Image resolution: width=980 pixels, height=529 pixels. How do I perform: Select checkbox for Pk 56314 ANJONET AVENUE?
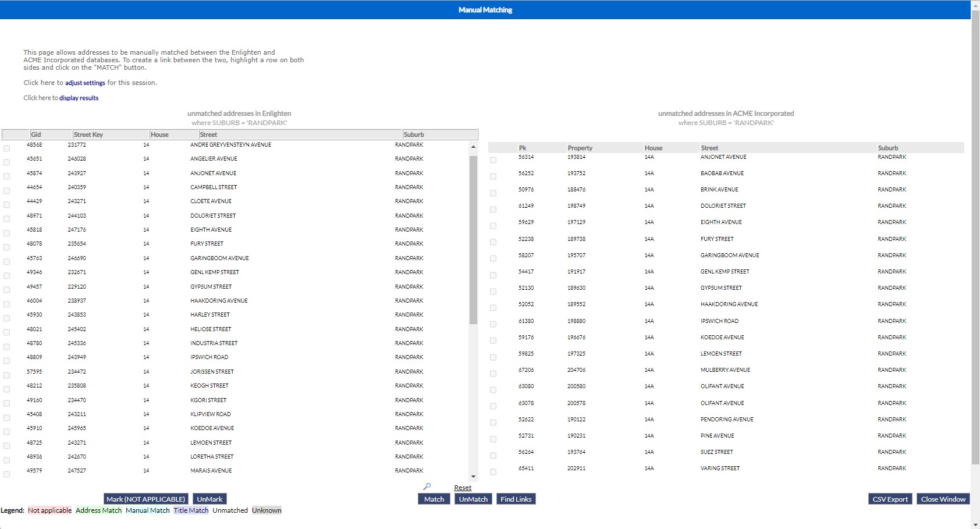(493, 160)
